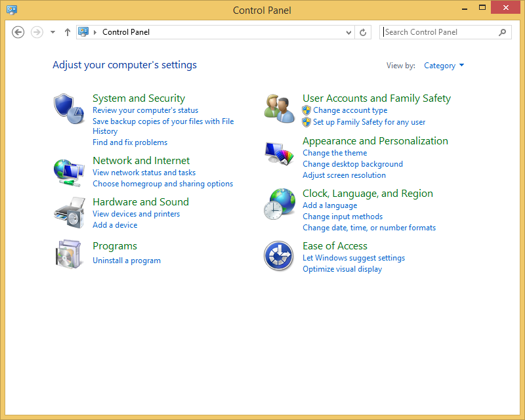525x420 pixels.
Task: Click the Back arrow button
Action: coord(18,32)
